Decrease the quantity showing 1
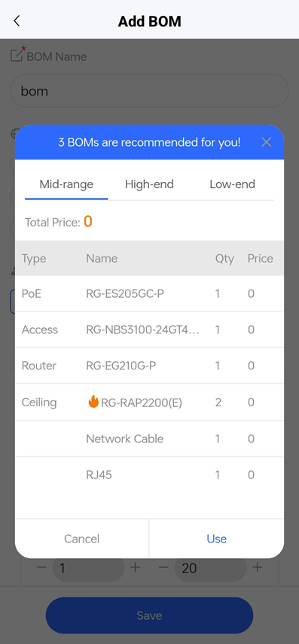 point(41,568)
